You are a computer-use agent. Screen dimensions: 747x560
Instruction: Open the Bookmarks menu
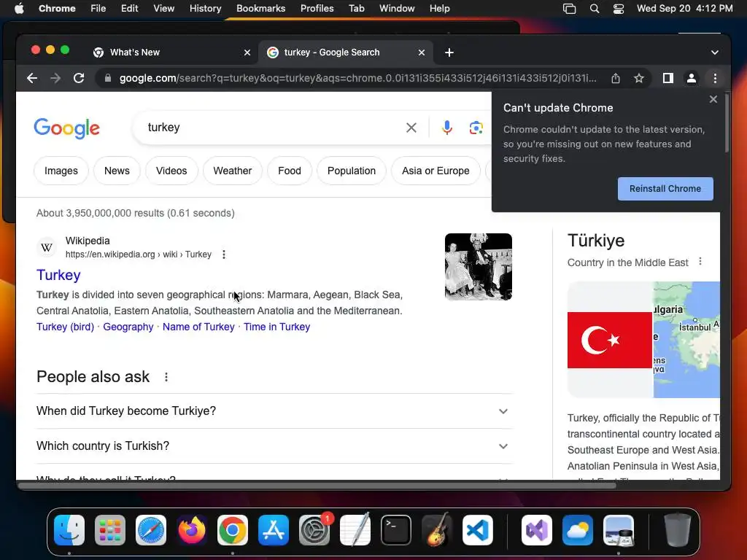pos(260,9)
